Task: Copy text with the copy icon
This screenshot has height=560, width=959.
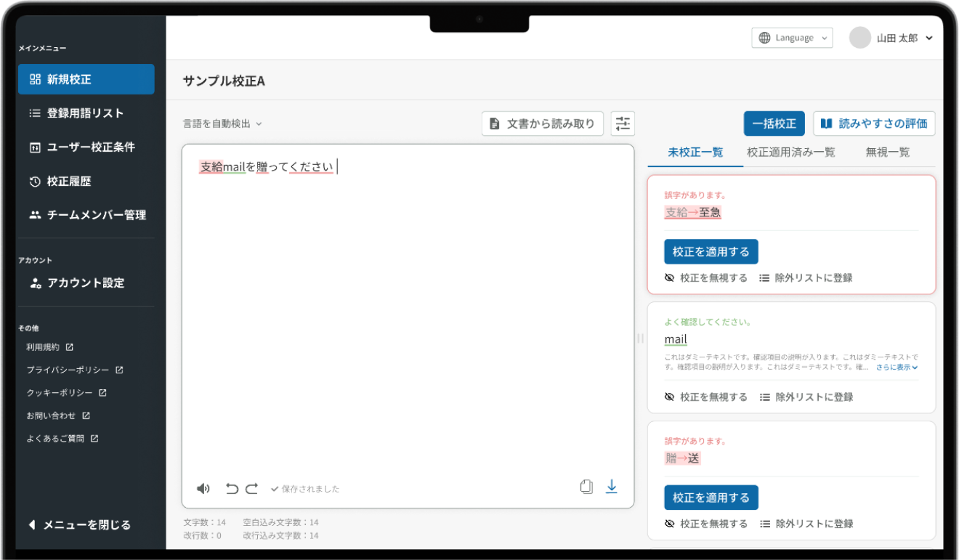Action: click(x=586, y=487)
